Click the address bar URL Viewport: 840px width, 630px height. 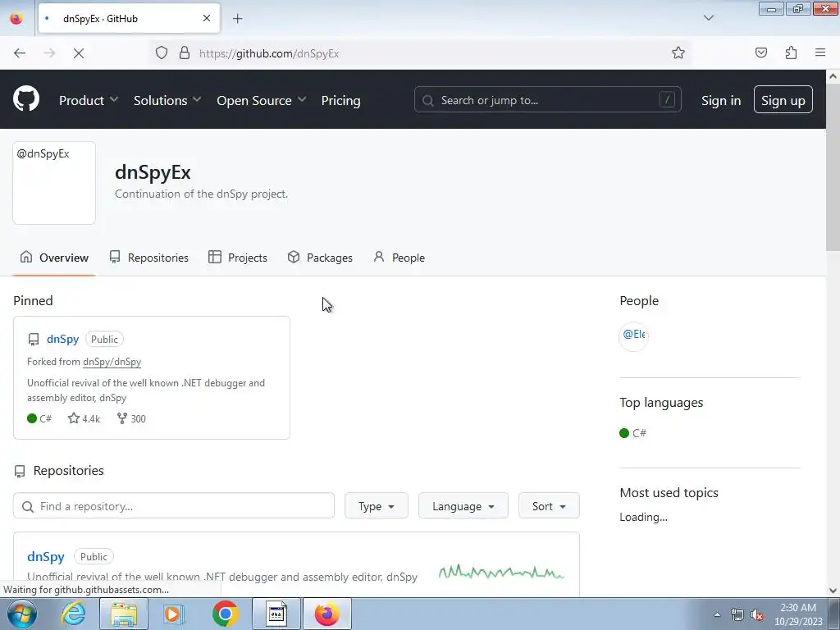269,53
